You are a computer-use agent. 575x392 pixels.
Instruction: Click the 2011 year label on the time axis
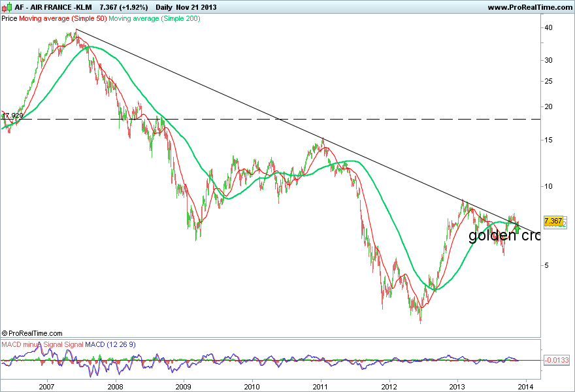point(321,387)
